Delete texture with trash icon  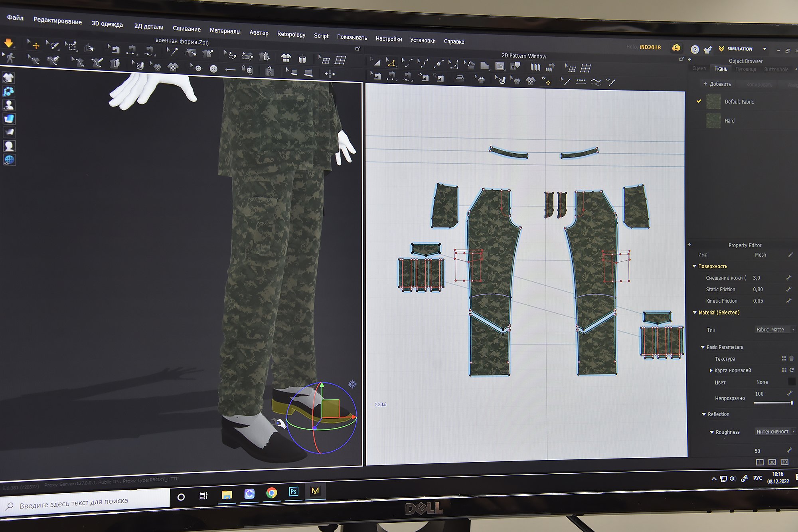792,358
